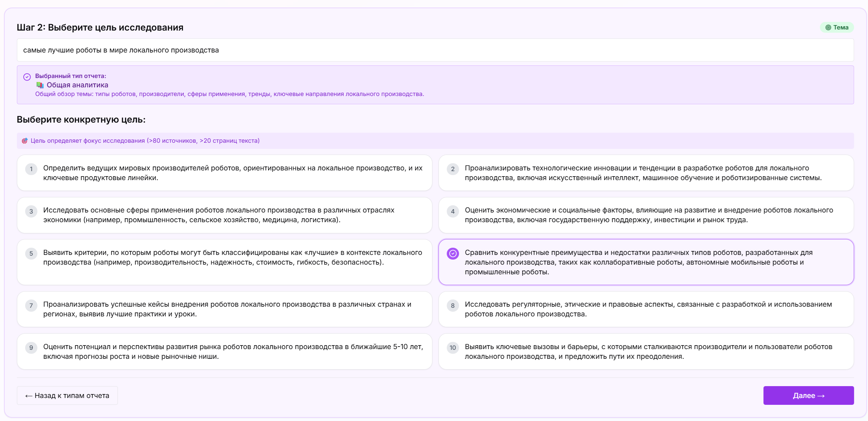Click the checkmark icon beside Выбранный тип отчета
The height and width of the screenshot is (421, 868).
tap(27, 77)
